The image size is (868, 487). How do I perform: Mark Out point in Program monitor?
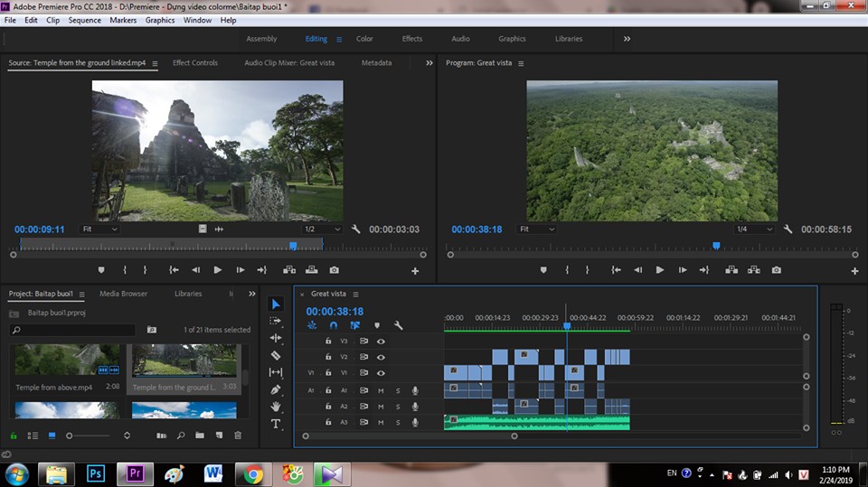coord(588,270)
